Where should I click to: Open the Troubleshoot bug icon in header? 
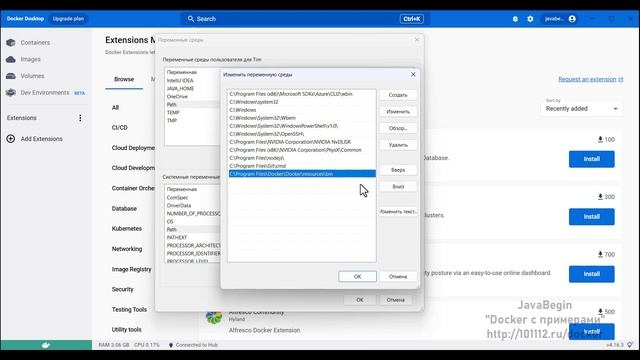(x=515, y=19)
